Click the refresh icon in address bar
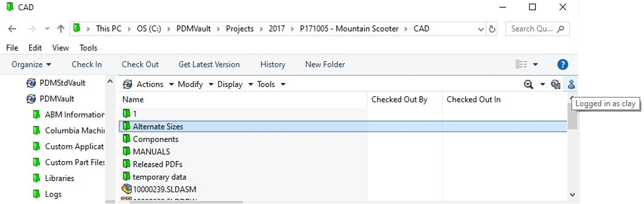The height and width of the screenshot is (204, 644). click(x=492, y=29)
